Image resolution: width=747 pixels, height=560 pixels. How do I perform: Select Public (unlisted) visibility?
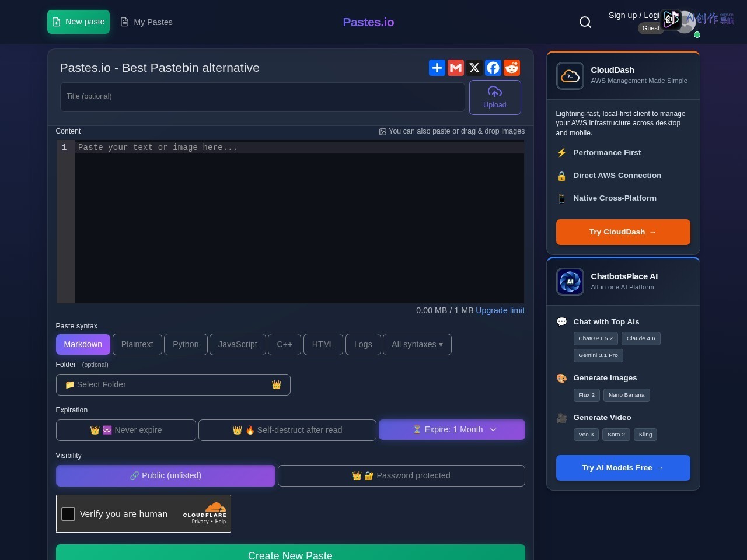(x=166, y=475)
